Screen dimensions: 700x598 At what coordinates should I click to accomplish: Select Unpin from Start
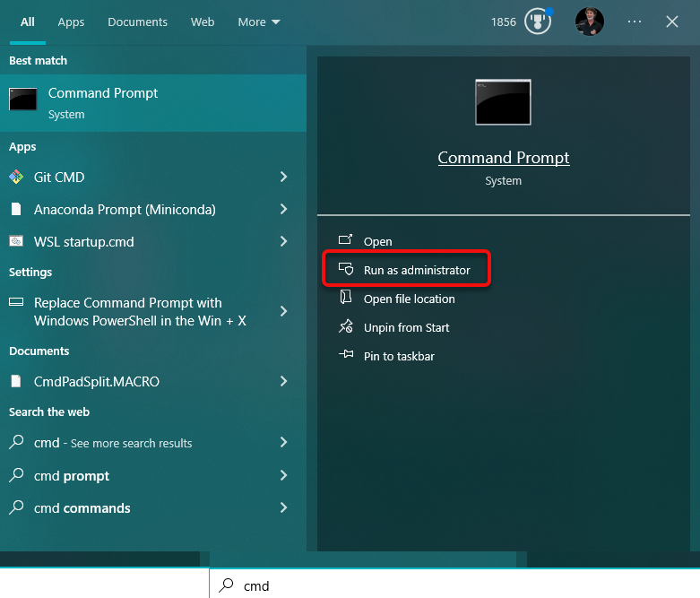(x=406, y=327)
